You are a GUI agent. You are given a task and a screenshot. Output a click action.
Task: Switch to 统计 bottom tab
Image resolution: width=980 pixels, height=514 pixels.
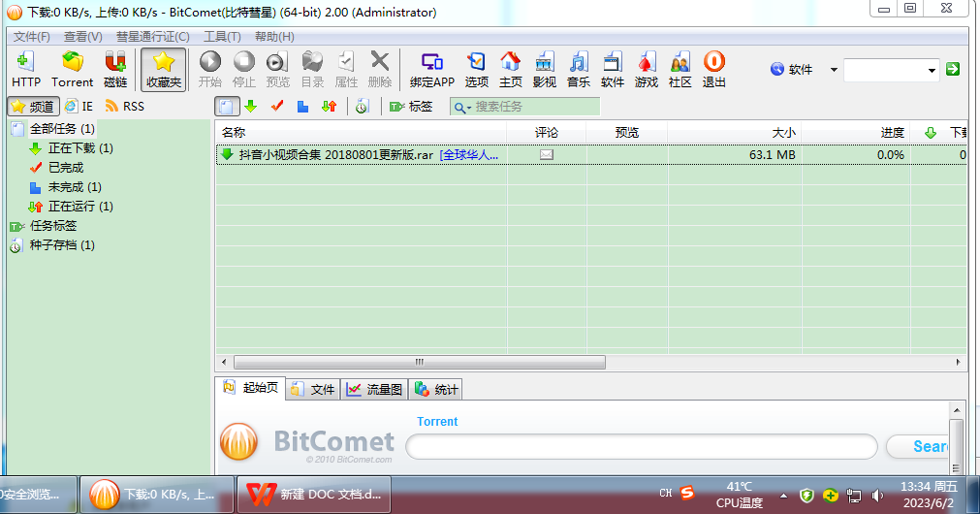tap(435, 390)
